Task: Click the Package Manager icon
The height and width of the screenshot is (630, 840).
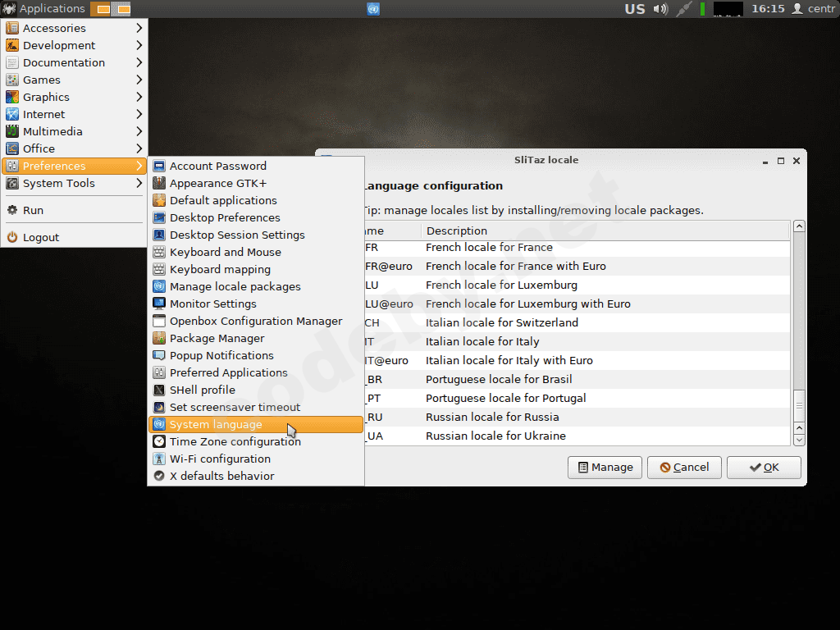Action: coord(159,338)
